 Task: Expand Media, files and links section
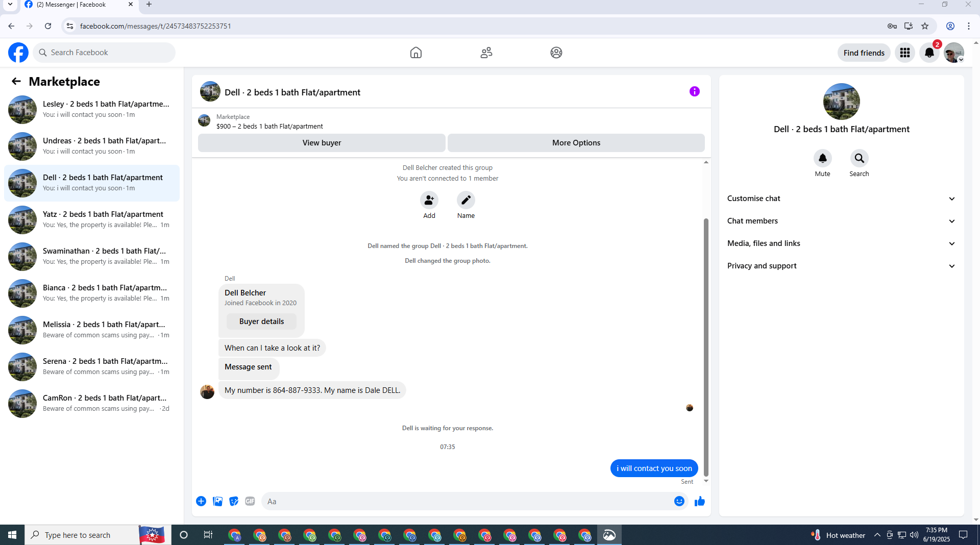pos(842,243)
